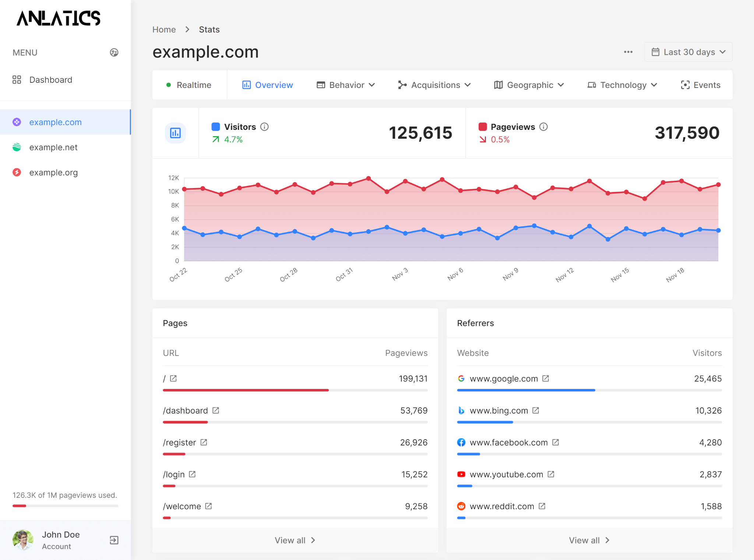Expand the Technology dropdown
Image resolution: width=754 pixels, height=560 pixels.
tap(621, 85)
